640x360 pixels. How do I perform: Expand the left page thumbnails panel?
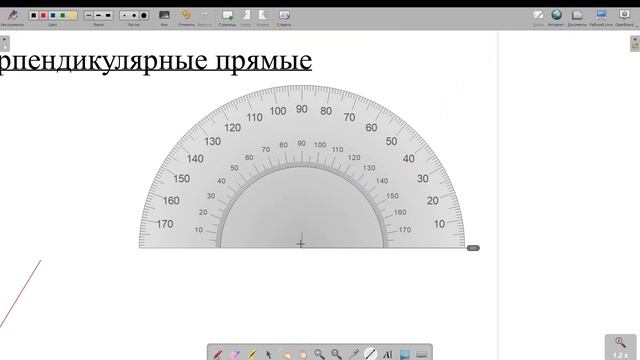pos(4,44)
